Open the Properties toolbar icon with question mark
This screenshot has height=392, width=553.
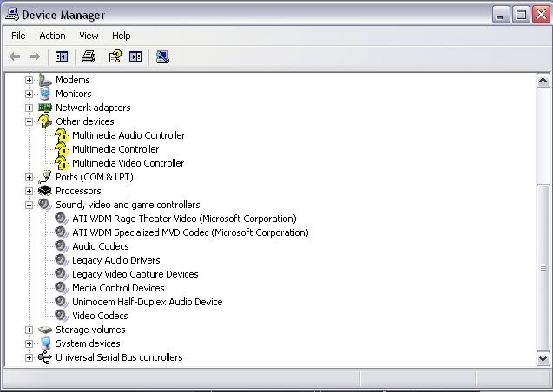coord(115,56)
